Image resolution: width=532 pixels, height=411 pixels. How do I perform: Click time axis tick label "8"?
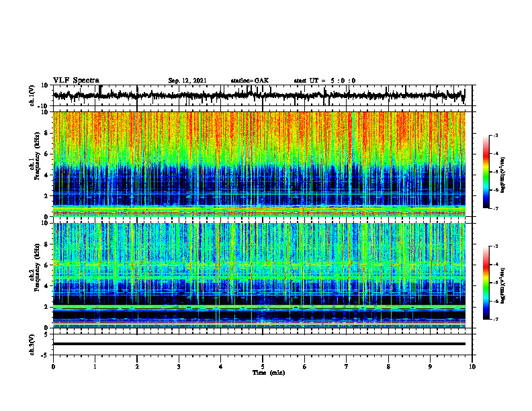point(388,367)
